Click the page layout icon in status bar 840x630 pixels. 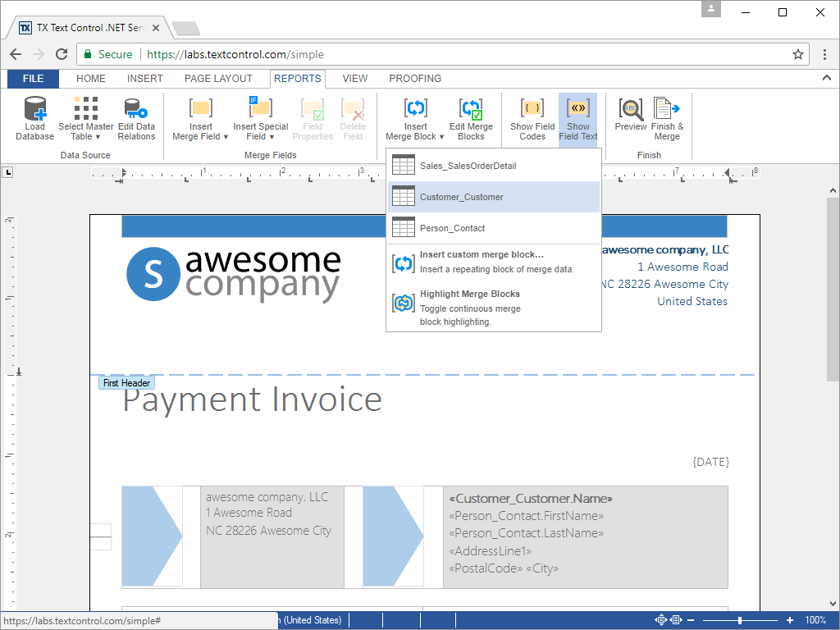[x=676, y=620]
